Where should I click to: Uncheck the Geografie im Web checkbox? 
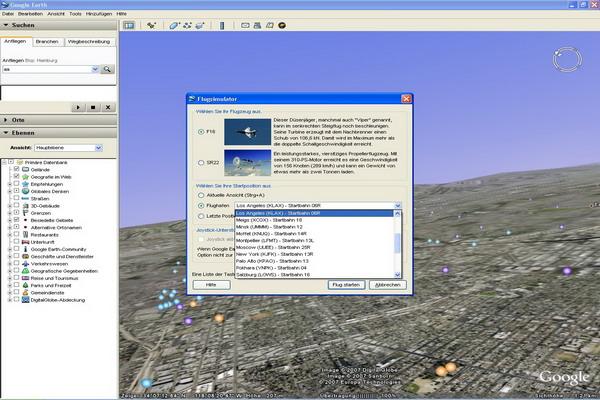click(16, 176)
